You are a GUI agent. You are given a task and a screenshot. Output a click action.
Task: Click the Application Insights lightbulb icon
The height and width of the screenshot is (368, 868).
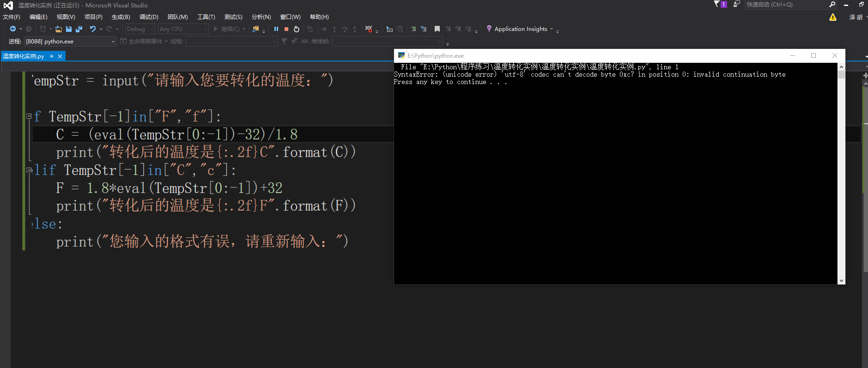coord(489,29)
